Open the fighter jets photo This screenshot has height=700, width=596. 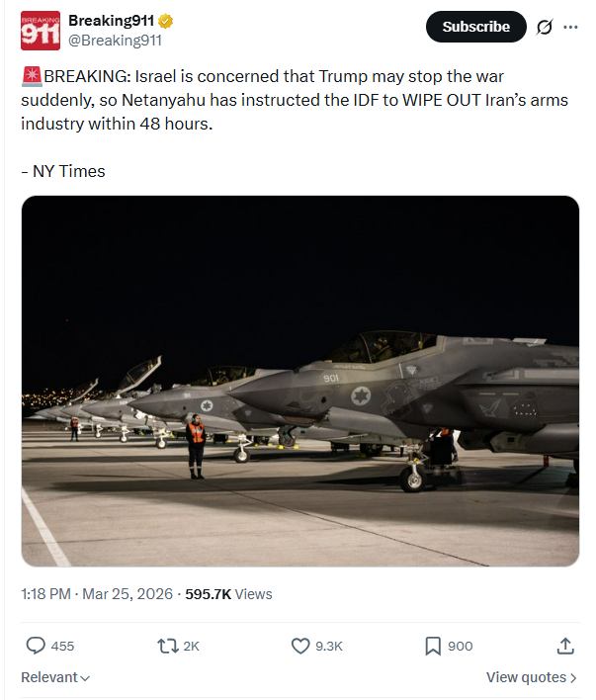point(300,381)
